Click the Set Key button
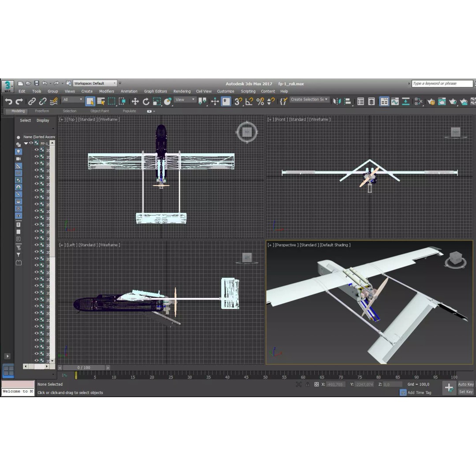 (465, 391)
